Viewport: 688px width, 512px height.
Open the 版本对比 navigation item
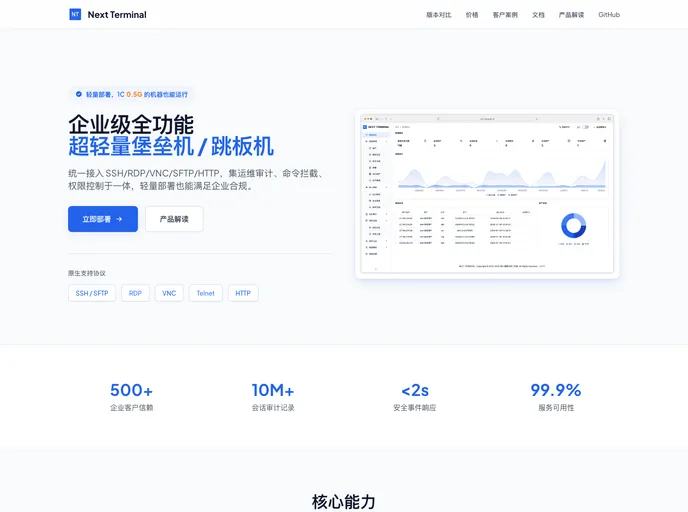tap(438, 15)
